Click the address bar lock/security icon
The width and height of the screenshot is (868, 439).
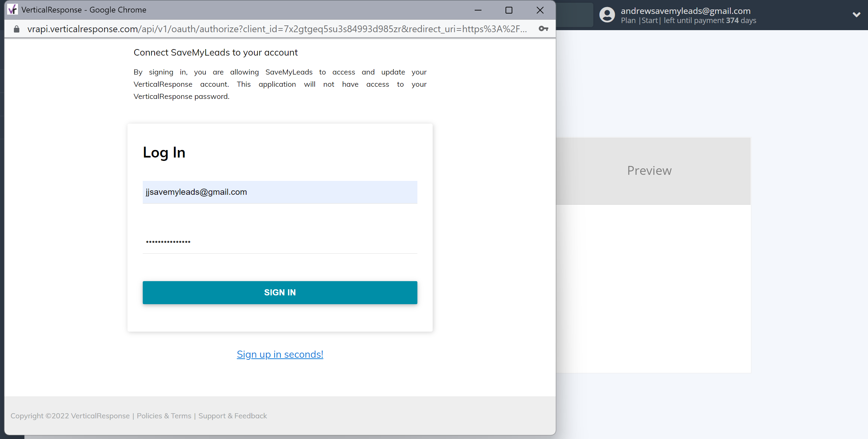[x=16, y=28]
